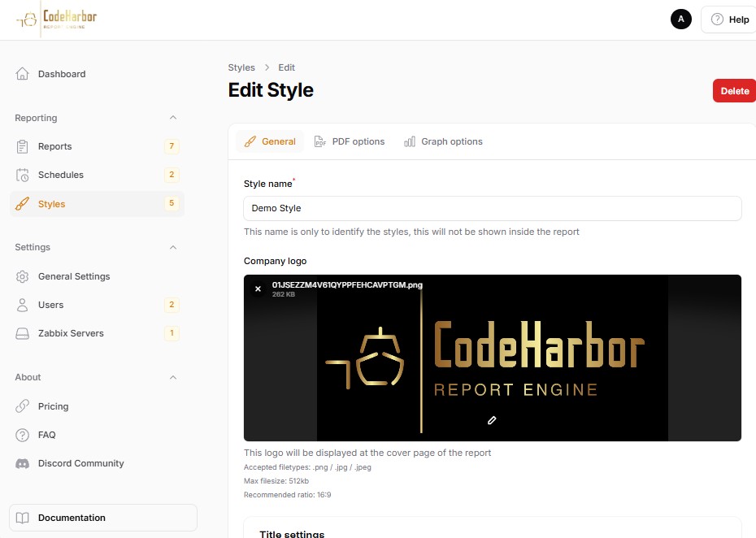The height and width of the screenshot is (538, 756).
Task: Click the Styles count badge 5
Action: tap(172, 203)
